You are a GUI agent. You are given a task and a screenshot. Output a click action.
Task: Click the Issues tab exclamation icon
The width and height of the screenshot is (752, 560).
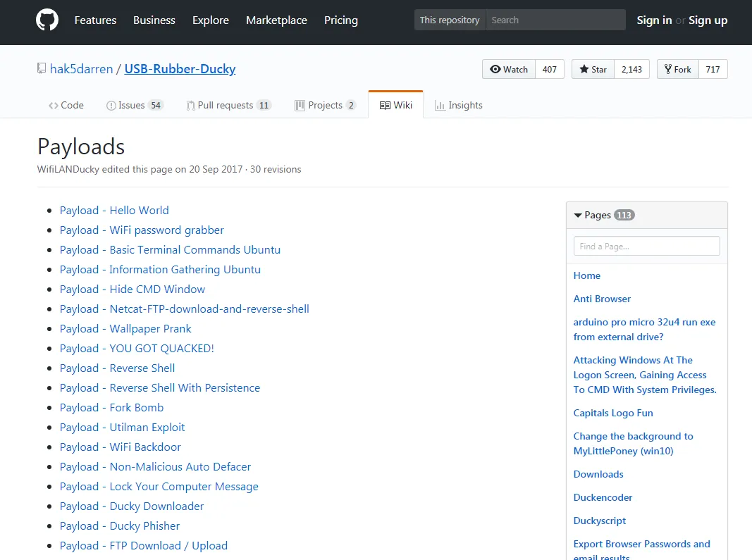(111, 106)
